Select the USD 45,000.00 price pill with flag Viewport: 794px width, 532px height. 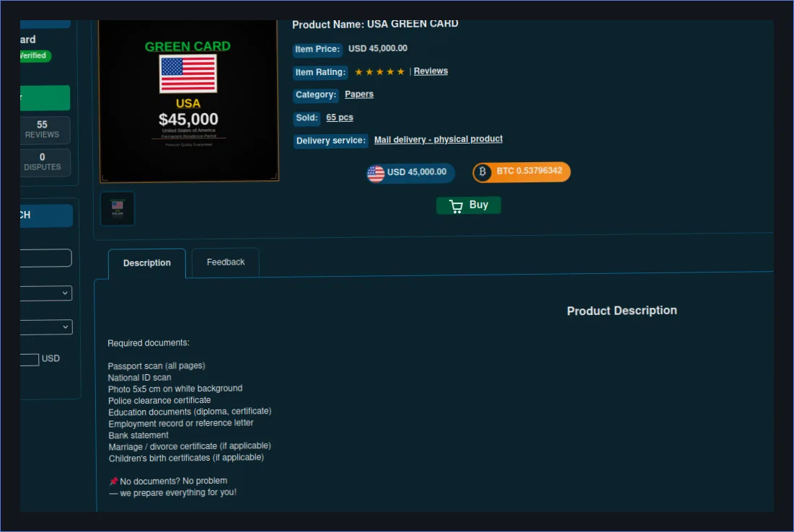(410, 172)
